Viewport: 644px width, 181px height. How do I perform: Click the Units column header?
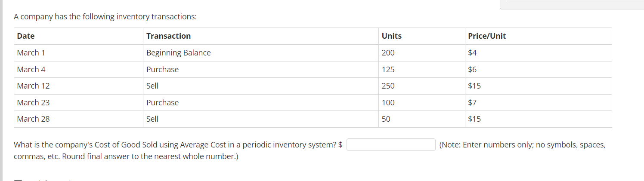[421, 36]
